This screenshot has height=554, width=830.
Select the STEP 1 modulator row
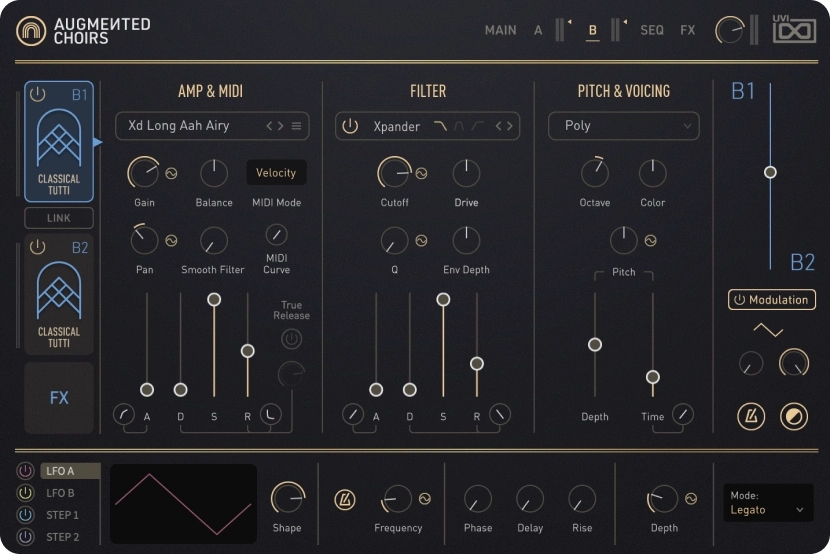point(61,515)
